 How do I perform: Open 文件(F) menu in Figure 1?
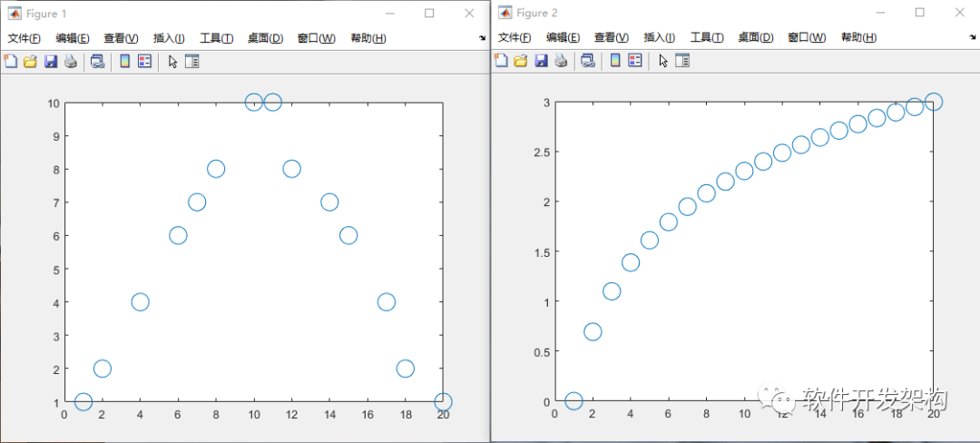click(24, 38)
